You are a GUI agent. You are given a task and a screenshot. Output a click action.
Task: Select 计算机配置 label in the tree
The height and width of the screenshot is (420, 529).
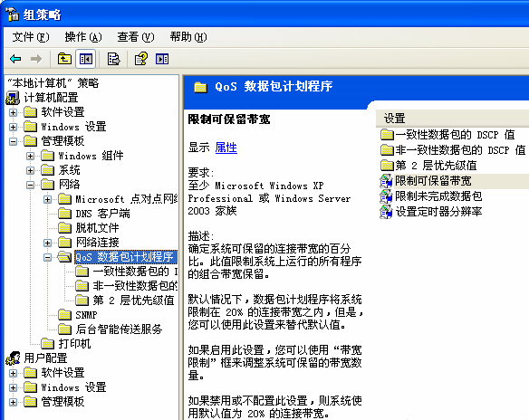point(51,98)
